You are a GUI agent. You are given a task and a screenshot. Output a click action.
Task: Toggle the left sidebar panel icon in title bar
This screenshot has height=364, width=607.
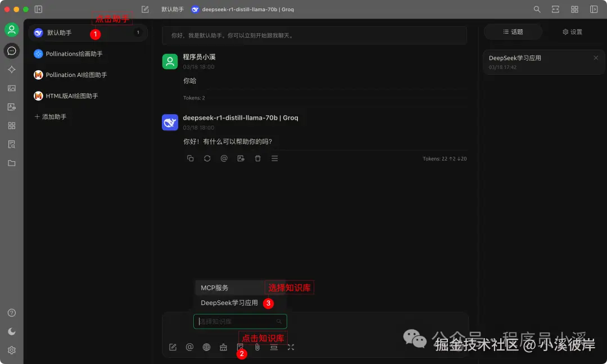tap(38, 10)
